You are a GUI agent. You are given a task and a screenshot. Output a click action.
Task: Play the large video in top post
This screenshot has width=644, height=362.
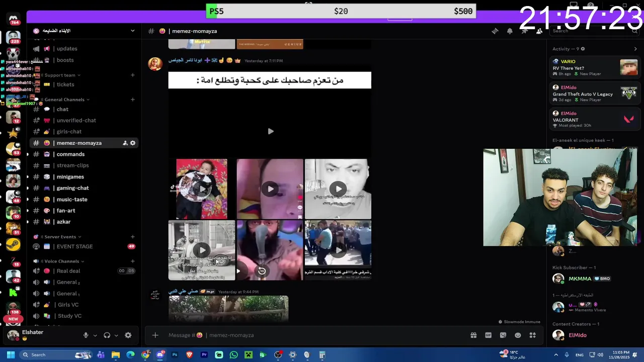point(270,131)
